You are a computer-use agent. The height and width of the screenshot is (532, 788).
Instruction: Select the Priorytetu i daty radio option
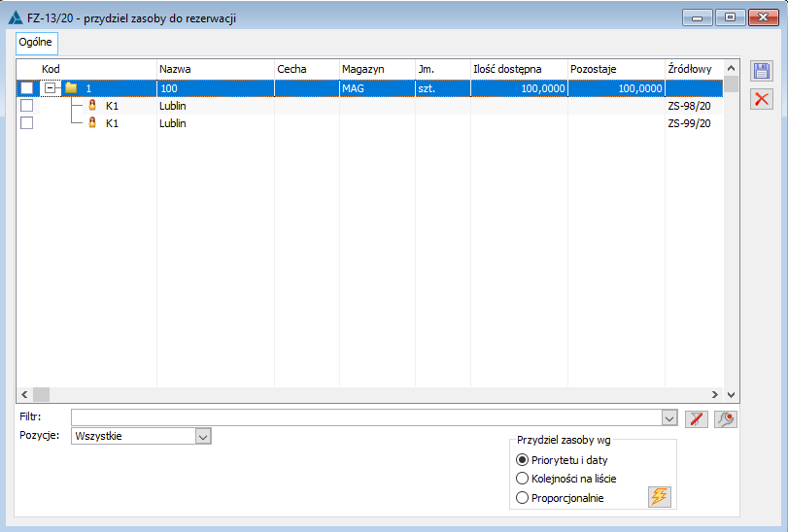522,460
